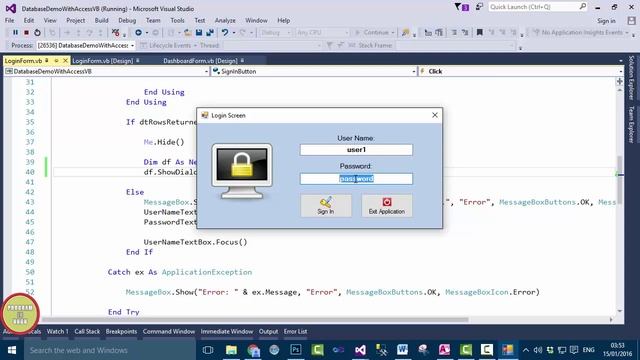Click the Password text field
Viewport: 640px width, 360px height.
[x=356, y=179]
